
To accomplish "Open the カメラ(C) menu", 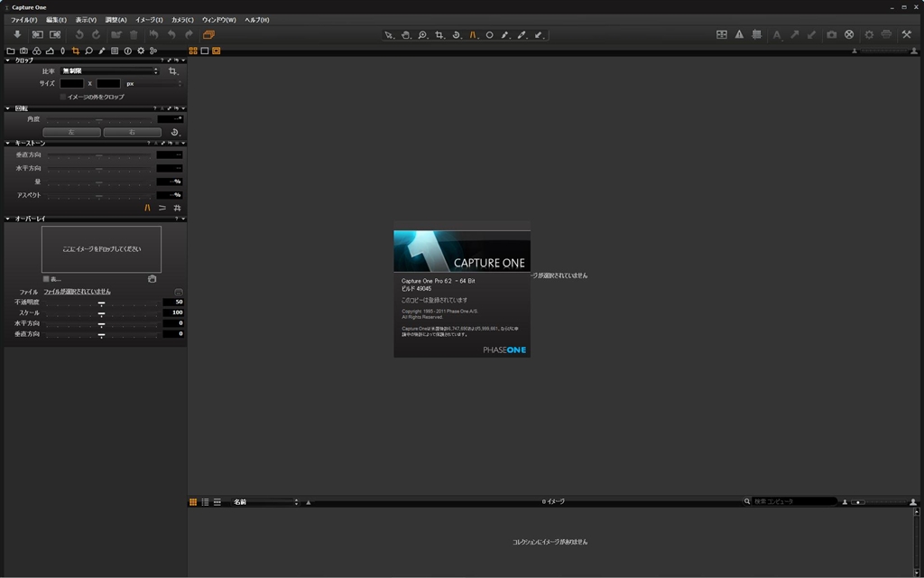I will 182,20.
